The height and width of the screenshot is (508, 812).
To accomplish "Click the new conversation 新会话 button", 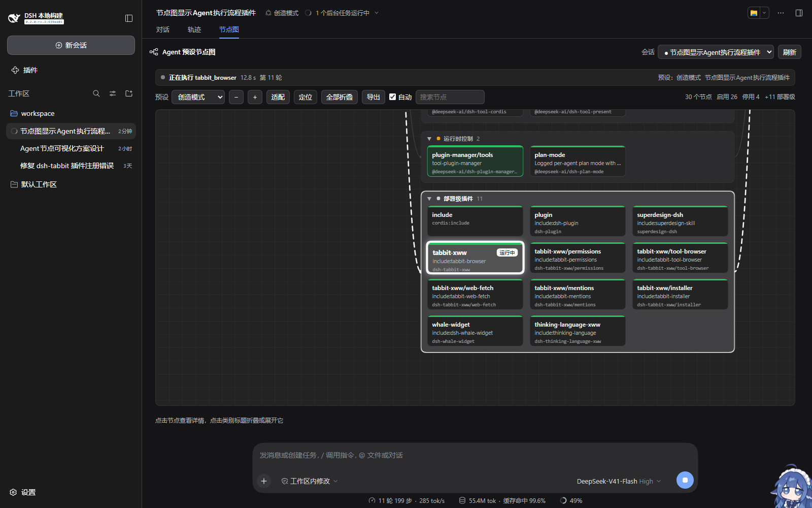I will coord(71,45).
